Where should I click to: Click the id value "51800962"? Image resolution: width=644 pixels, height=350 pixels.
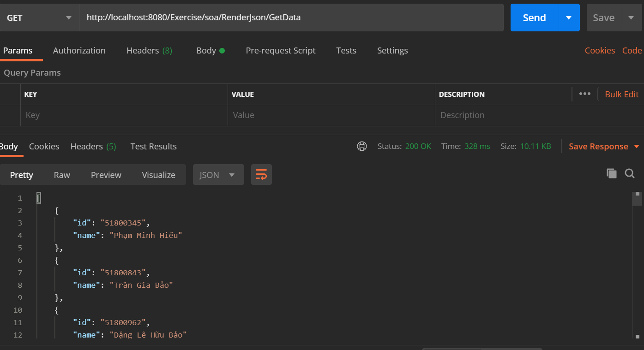pos(123,322)
